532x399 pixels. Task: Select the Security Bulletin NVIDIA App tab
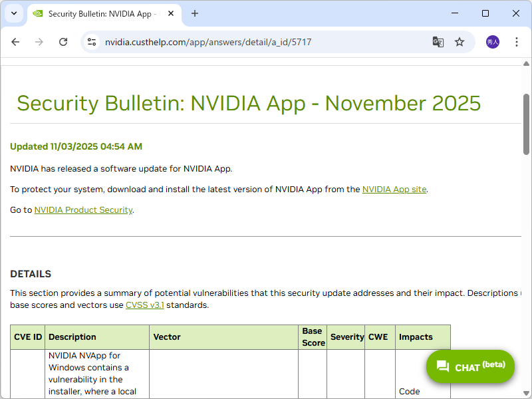point(104,14)
